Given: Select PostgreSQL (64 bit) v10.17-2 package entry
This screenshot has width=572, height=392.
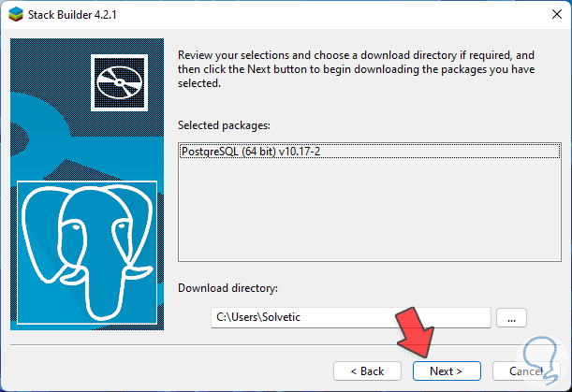Looking at the screenshot, I should click(x=242, y=149).
